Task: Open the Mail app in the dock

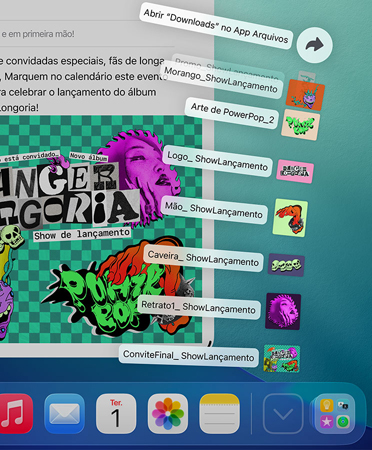Action: 64,413
